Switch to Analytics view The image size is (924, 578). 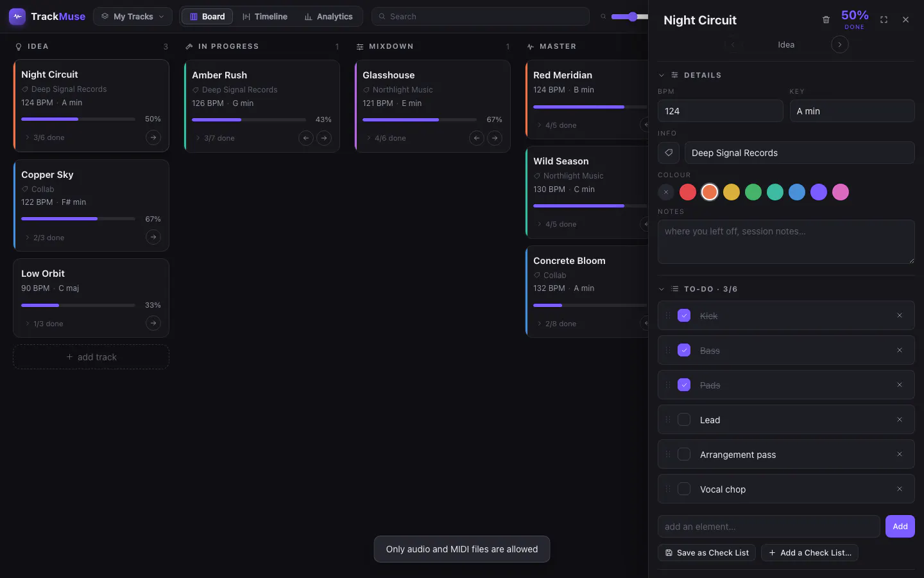[329, 17]
